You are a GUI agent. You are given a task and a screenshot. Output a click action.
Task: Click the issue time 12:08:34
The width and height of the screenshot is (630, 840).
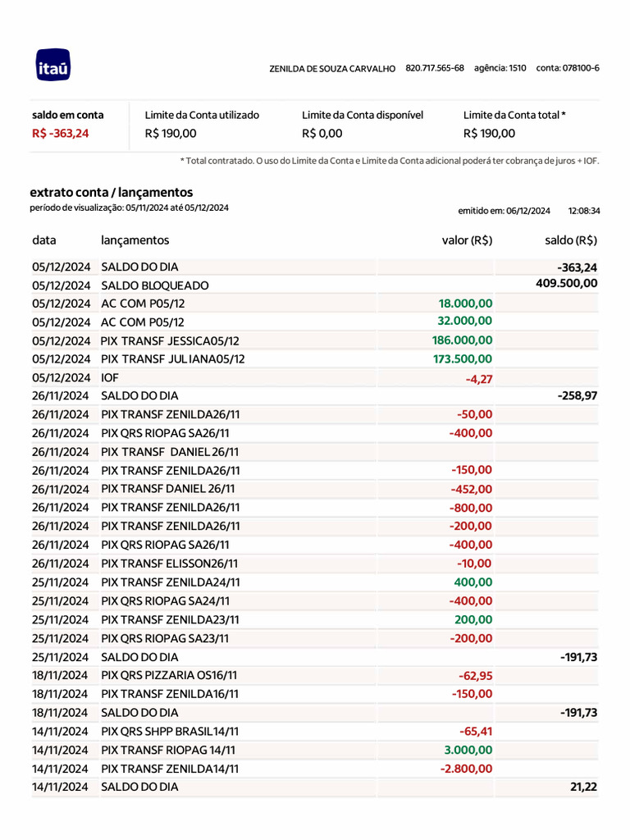584,211
